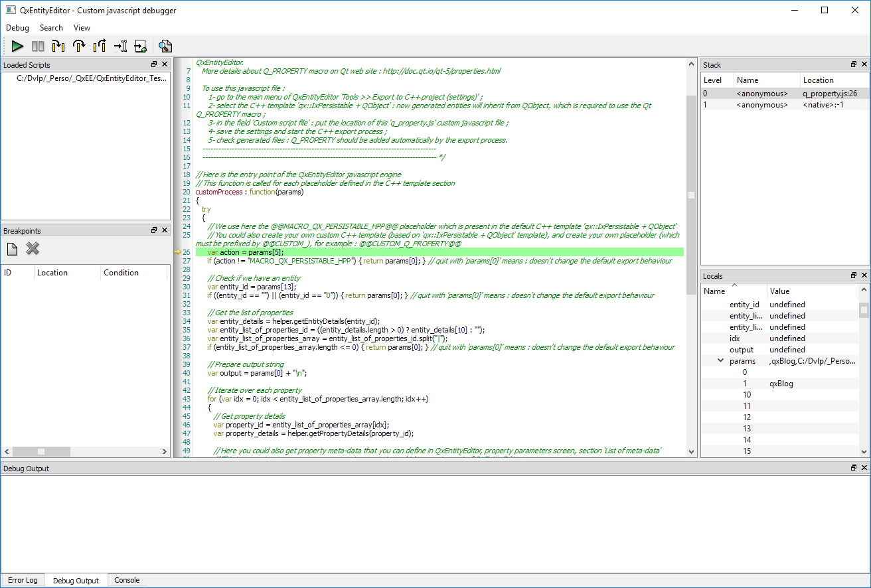Click the Breakpoints horizontal scrollbar thumb
Image resolution: width=871 pixels, height=588 pixels.
coord(41,451)
